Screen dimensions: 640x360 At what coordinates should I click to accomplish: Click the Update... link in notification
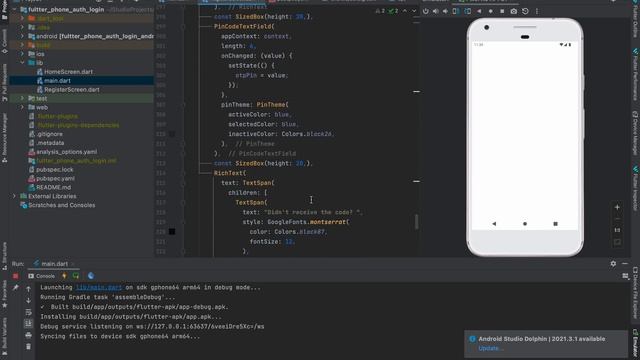[x=491, y=349]
